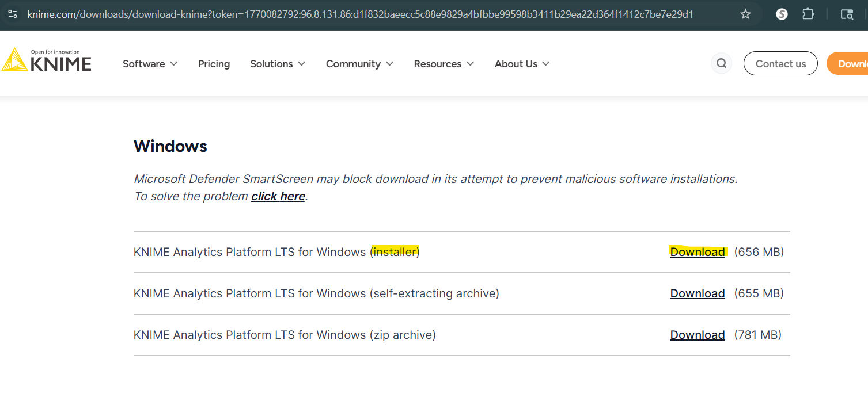The height and width of the screenshot is (393, 868).
Task: View site information icon left of the URL
Action: click(13, 14)
